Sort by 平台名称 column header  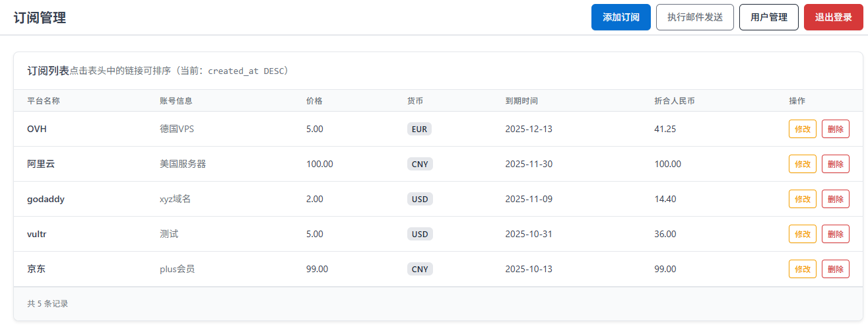coord(44,101)
